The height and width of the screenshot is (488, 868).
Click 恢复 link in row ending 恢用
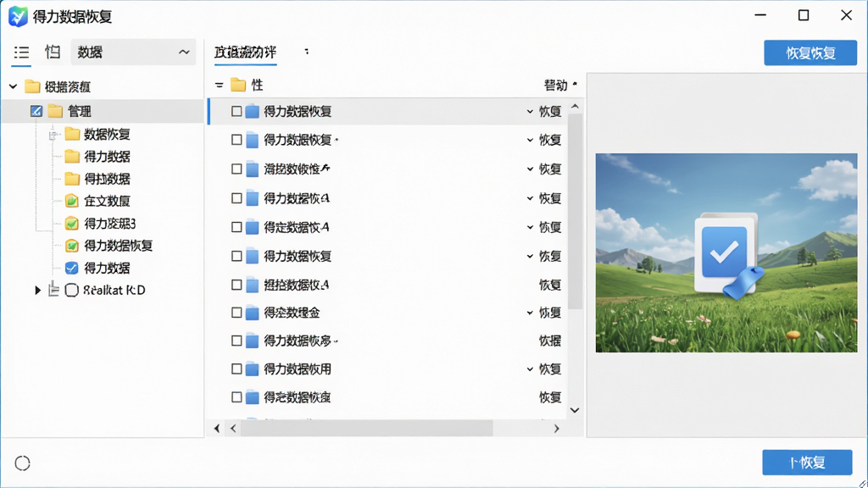pos(550,369)
